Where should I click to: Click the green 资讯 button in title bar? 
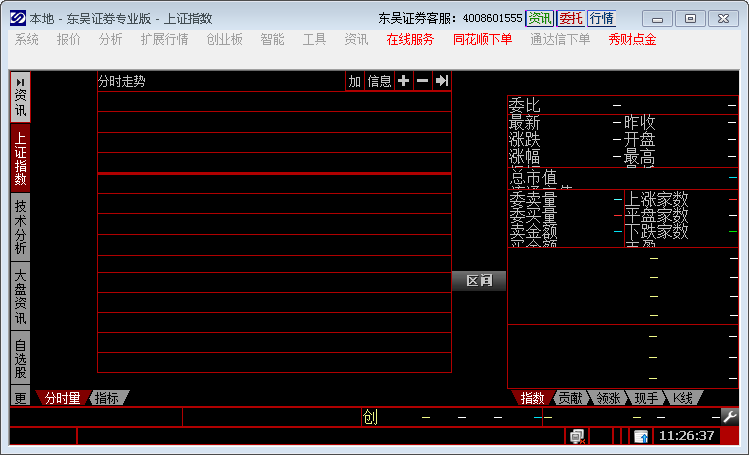(540, 18)
